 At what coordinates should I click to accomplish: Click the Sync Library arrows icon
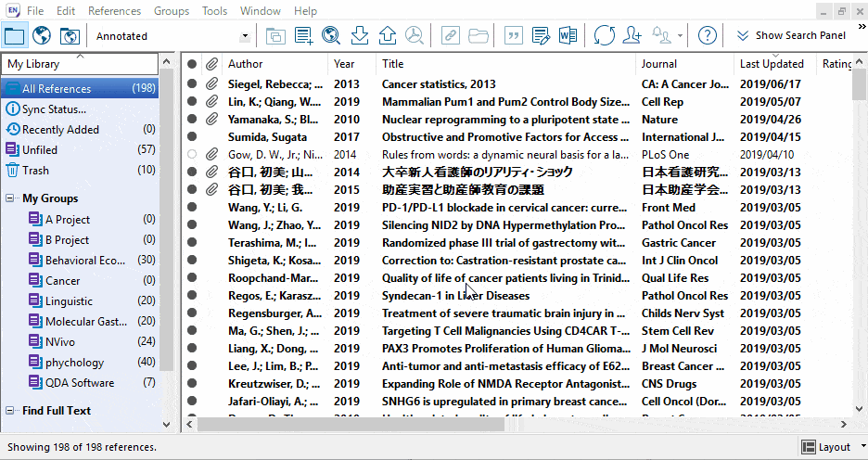point(604,36)
